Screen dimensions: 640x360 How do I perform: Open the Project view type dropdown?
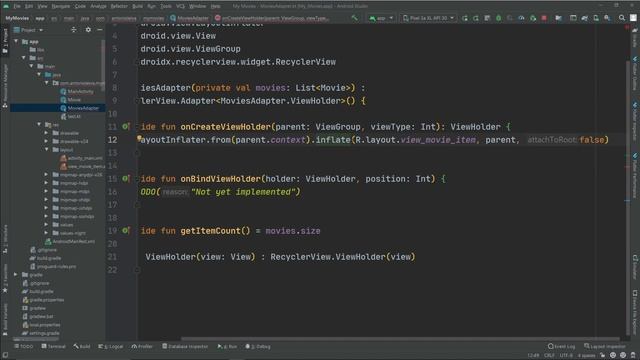pos(29,30)
